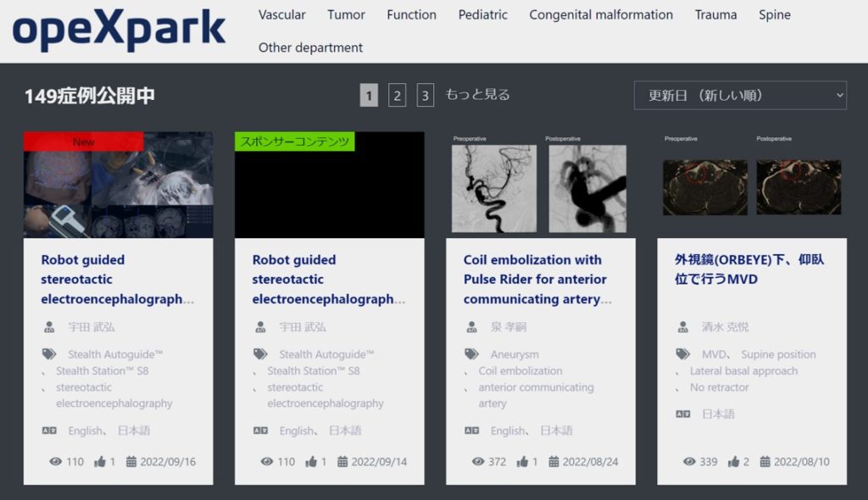This screenshot has height=500, width=868.
Task: Click calendar icon beside 2022/09/16
Action: 131,462
